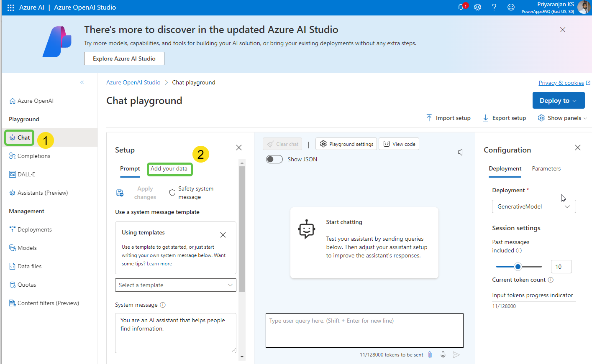Collapse the left navigation sidebar
This screenshot has height=364, width=592.
pyautogui.click(x=82, y=82)
